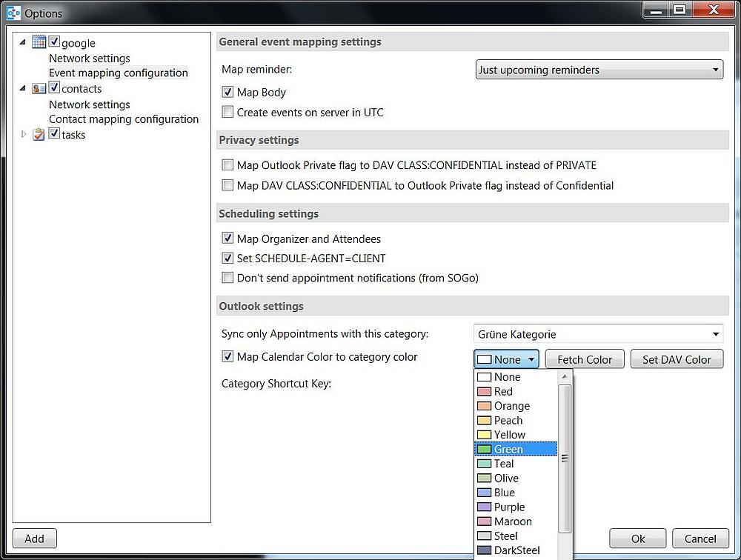Click the Add profile button
This screenshot has width=741, height=560.
pos(35,539)
